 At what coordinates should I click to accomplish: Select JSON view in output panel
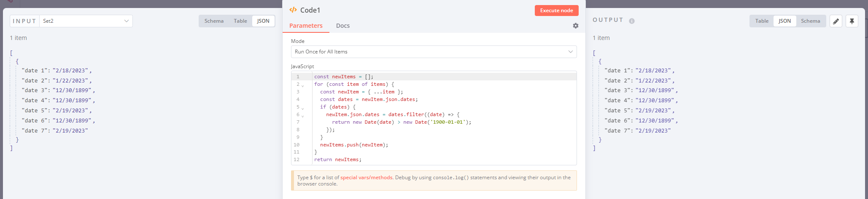(784, 21)
